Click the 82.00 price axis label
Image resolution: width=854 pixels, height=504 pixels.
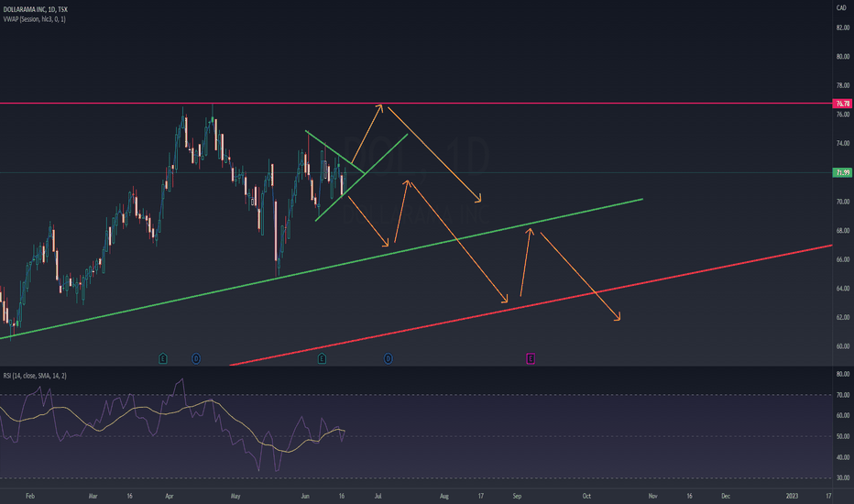coord(843,27)
